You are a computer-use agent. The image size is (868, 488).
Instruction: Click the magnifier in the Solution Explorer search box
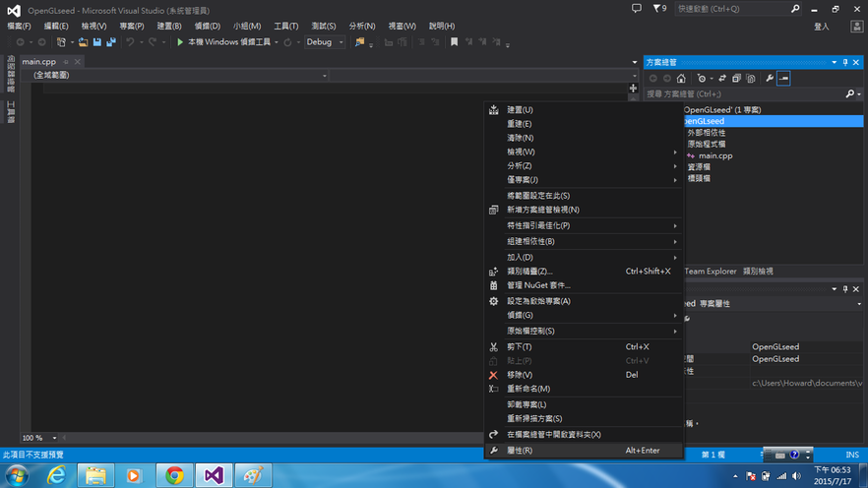coord(850,94)
